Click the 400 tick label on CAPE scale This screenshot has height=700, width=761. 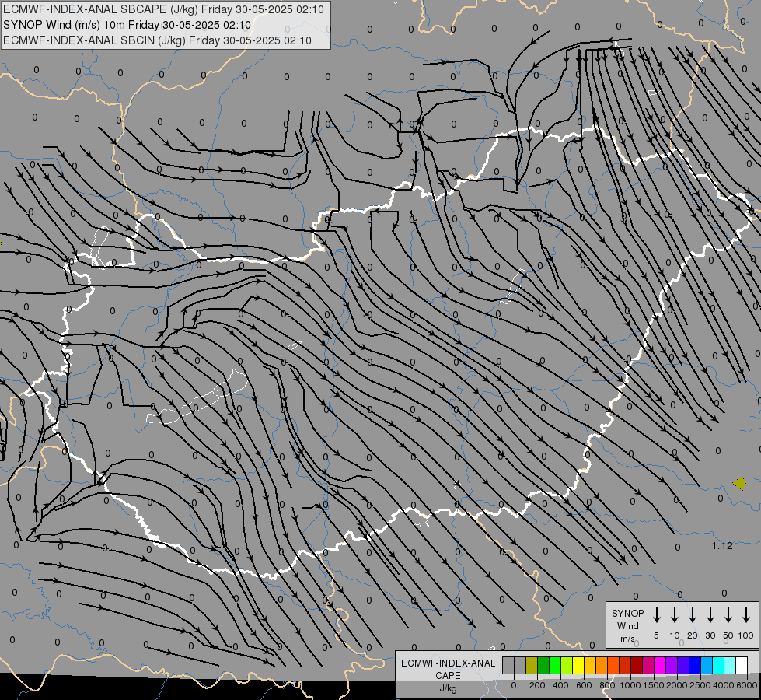click(560, 685)
